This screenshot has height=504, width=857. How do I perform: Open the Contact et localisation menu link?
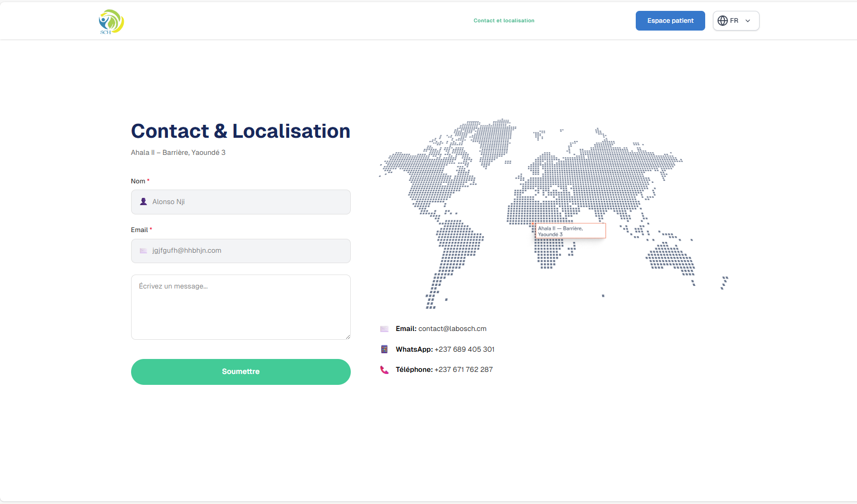click(x=504, y=20)
